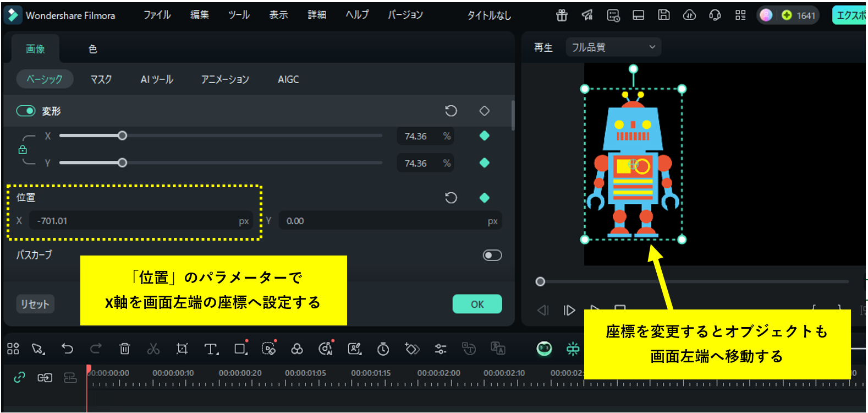Open the フル品質 playback quality dropdown
The image size is (868, 413).
pyautogui.click(x=613, y=47)
